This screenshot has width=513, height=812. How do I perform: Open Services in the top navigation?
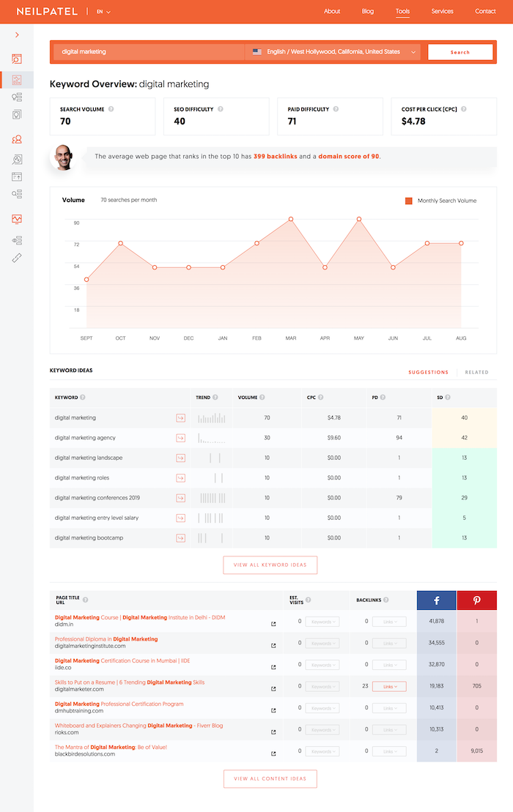[x=442, y=12]
